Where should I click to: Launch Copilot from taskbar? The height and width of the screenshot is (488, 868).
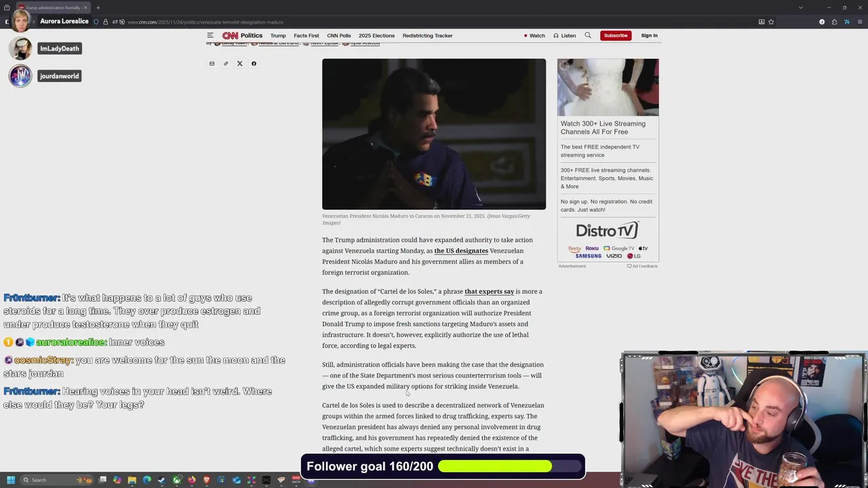117,480
